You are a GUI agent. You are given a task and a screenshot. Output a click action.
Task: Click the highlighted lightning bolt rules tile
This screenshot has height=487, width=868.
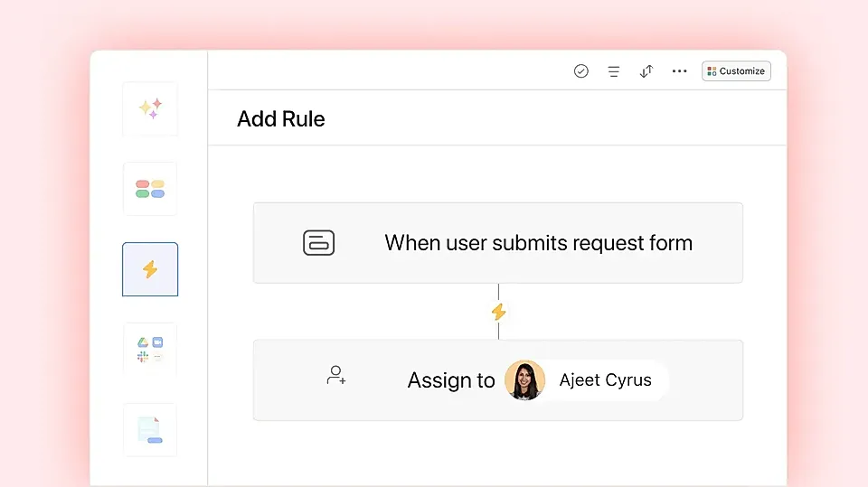coord(150,269)
